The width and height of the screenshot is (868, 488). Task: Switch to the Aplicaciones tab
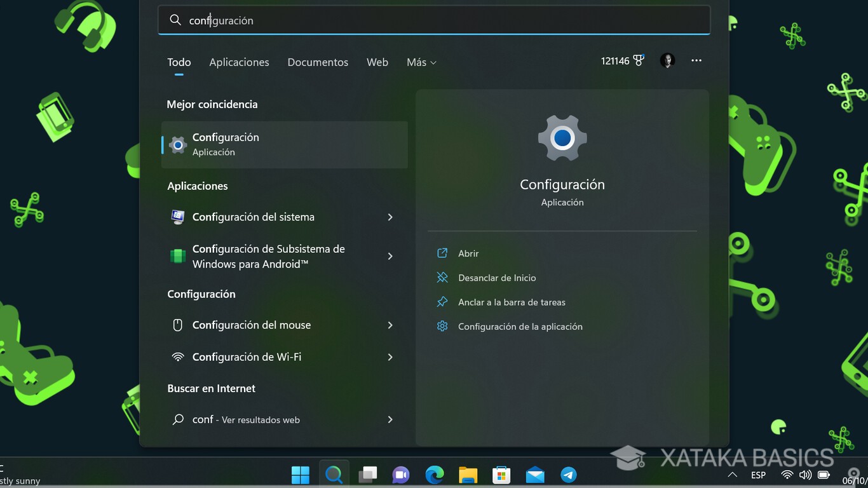pyautogui.click(x=239, y=62)
